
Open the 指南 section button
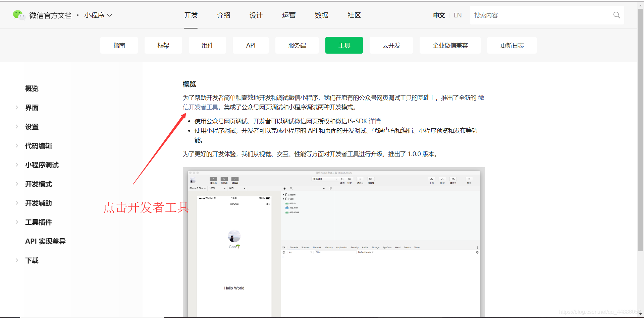[x=119, y=45]
